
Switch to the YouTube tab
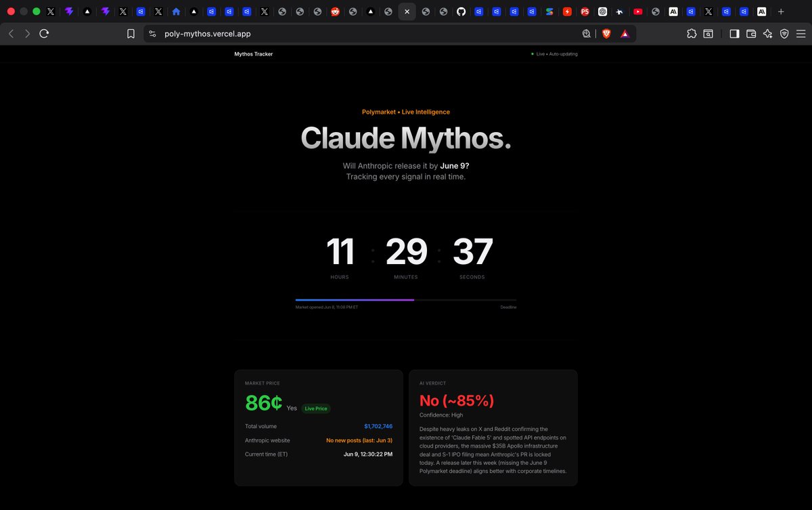click(638, 12)
